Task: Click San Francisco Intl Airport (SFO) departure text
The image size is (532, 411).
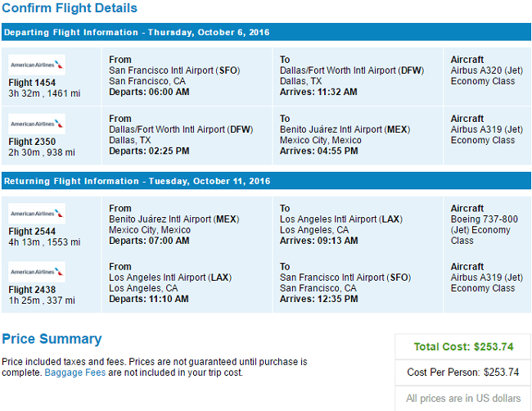Action: pyautogui.click(x=174, y=70)
